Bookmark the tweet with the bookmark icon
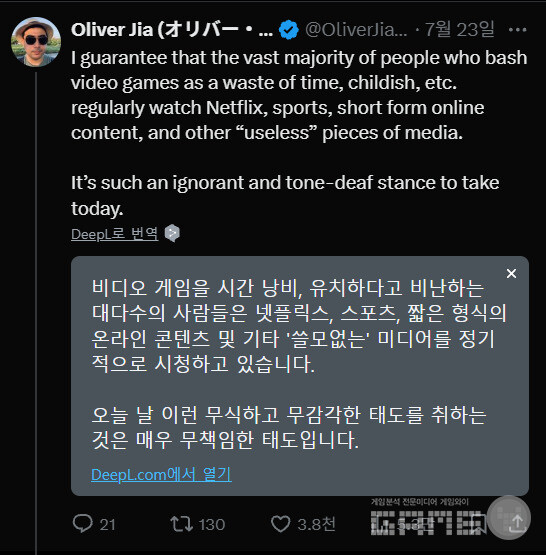Screen dimensions: 546x555 (479, 525)
